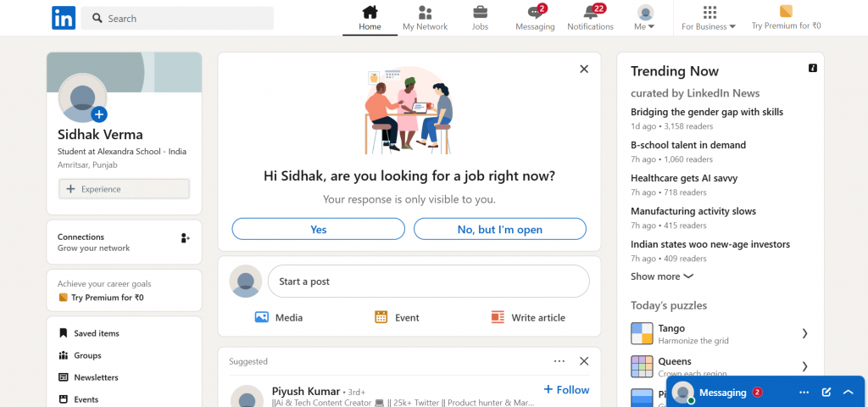Image resolution: width=868 pixels, height=407 pixels.
Task: Open the Queens puzzle icon
Action: click(643, 366)
